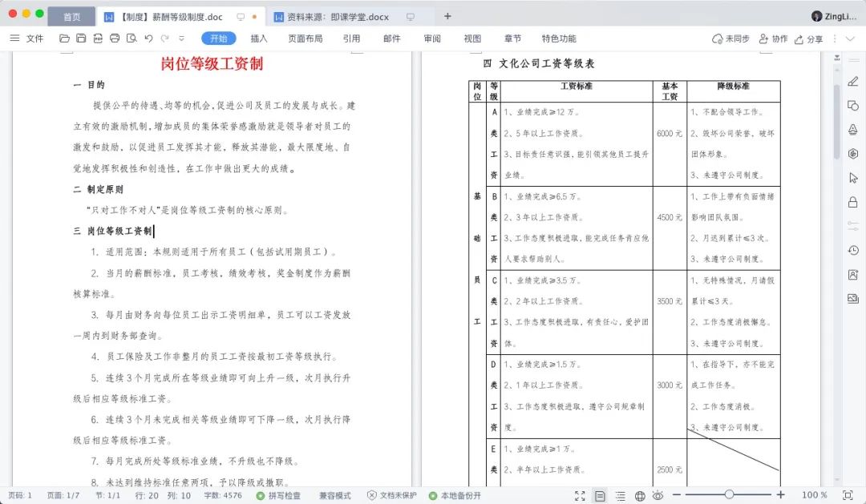The image size is (866, 504).
Task: Click the 岗位等级工资制 red title
Action: click(212, 63)
